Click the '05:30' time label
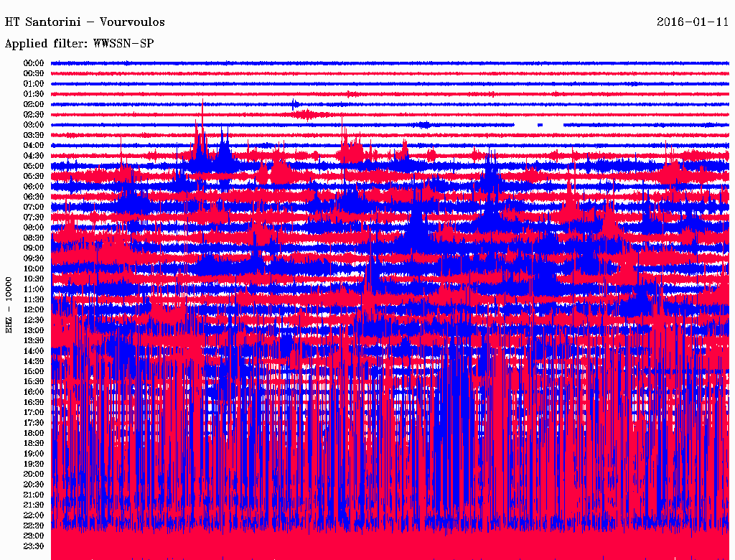This screenshot has width=735, height=560. pos(34,177)
